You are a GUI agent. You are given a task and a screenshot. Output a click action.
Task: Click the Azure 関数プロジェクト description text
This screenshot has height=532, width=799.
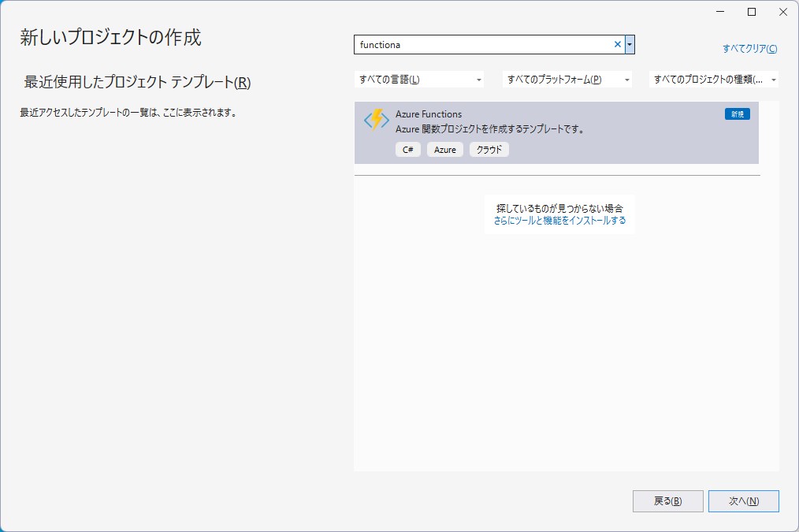tap(489, 129)
